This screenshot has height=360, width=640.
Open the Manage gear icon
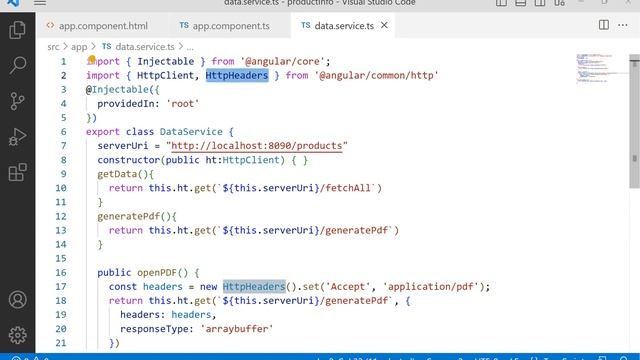(x=17, y=335)
